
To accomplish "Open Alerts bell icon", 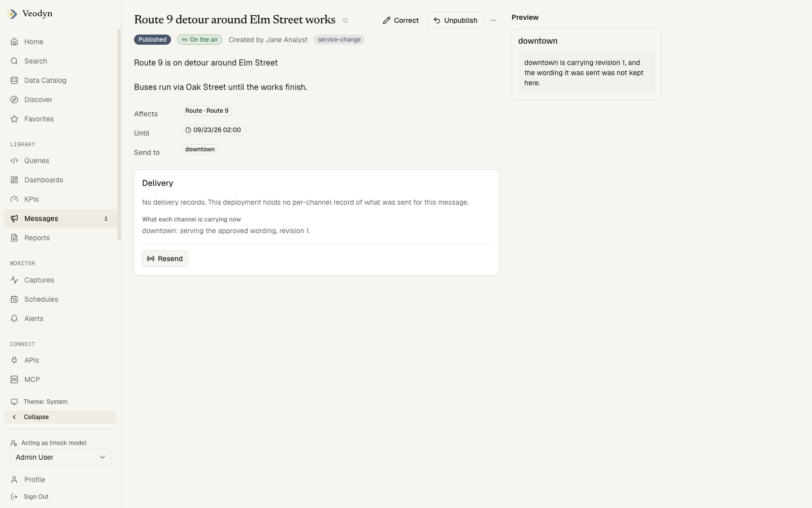I will point(14,319).
